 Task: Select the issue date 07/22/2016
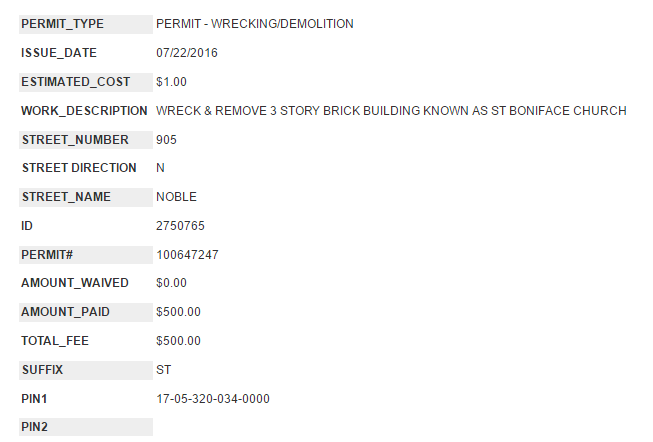coord(187,52)
